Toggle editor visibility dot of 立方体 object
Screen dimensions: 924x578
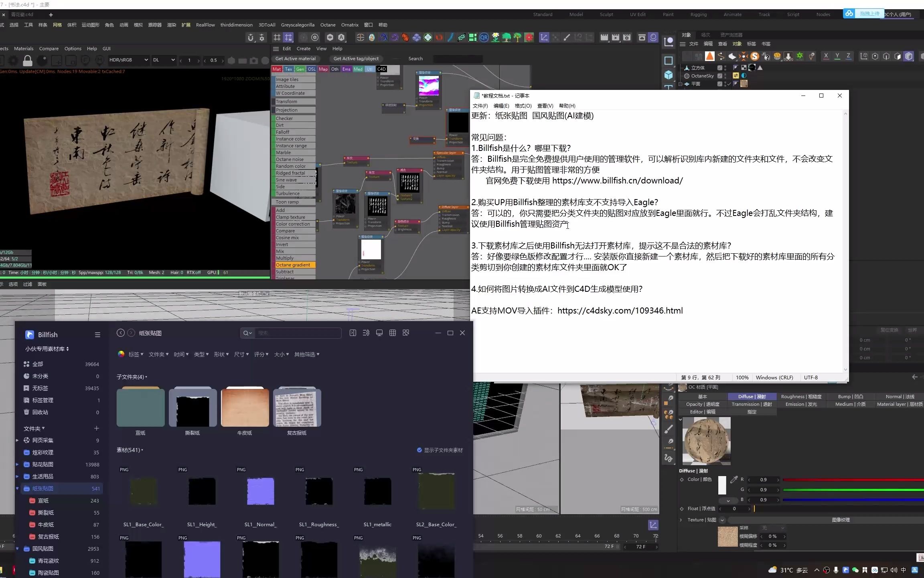[725, 67]
